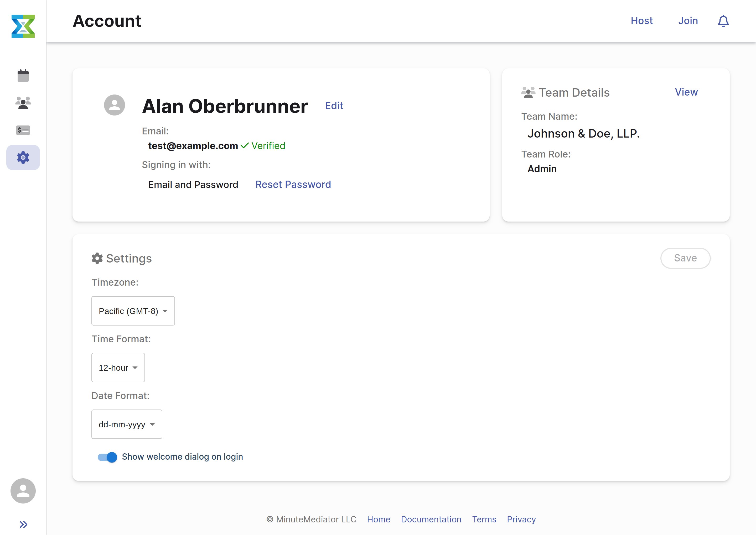Screen dimensions: 756x535
Task: Open the Time Format dropdown
Action: [118, 367]
